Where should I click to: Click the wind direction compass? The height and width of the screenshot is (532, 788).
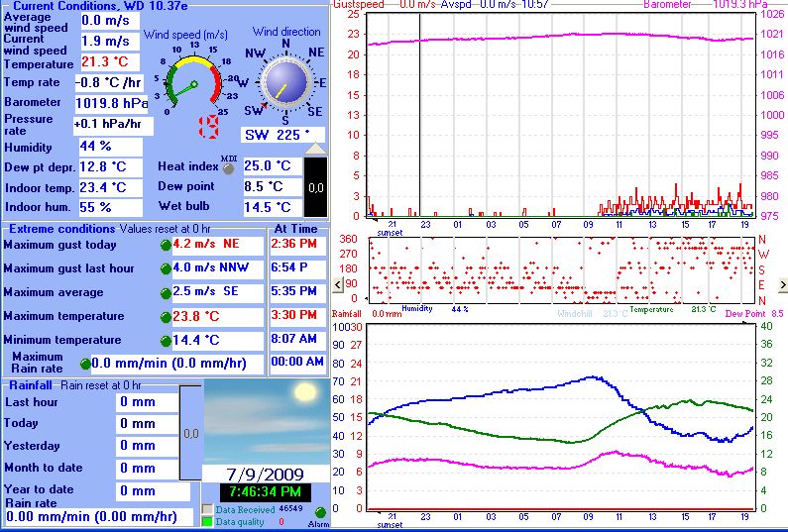(x=286, y=84)
